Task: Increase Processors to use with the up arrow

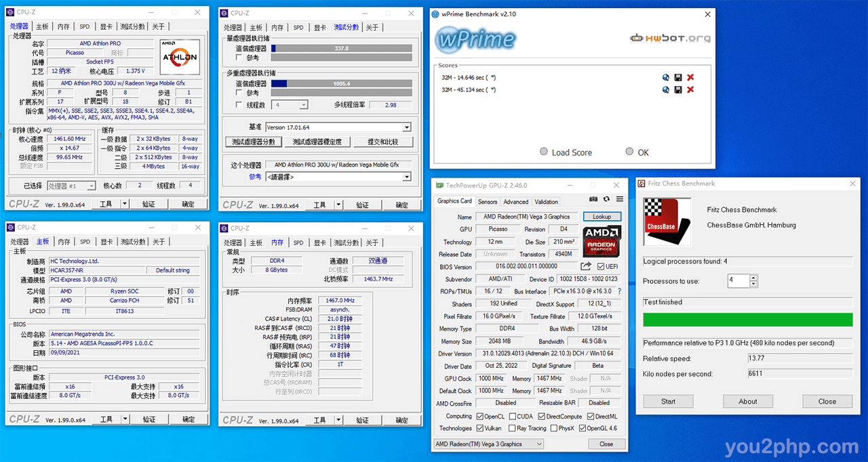Action: coord(753,278)
